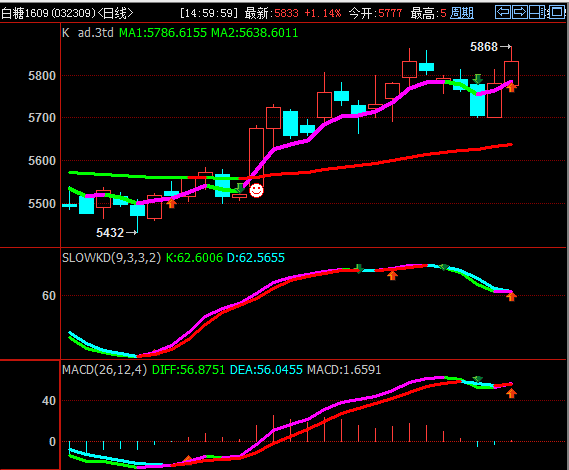Click rightmost orange up arrow on MACD panel

[511, 393]
